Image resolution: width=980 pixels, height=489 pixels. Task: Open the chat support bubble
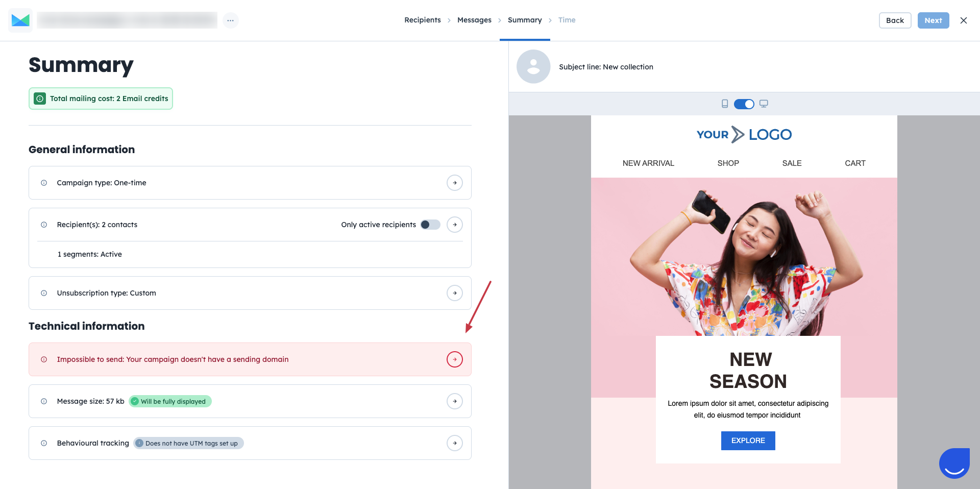coord(954,463)
